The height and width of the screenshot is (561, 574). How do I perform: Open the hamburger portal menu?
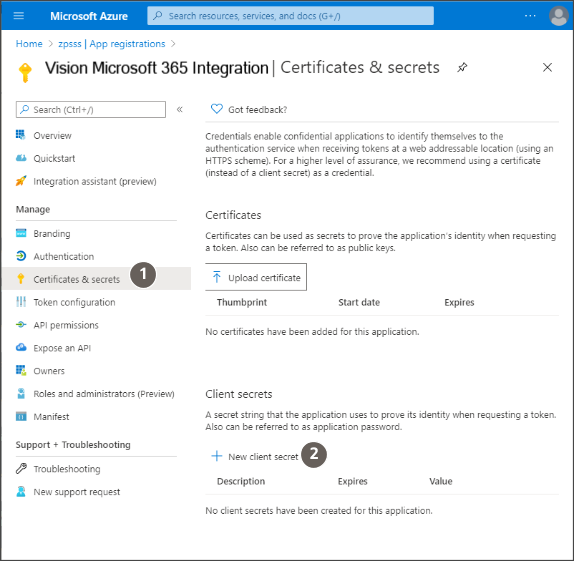[x=19, y=16]
